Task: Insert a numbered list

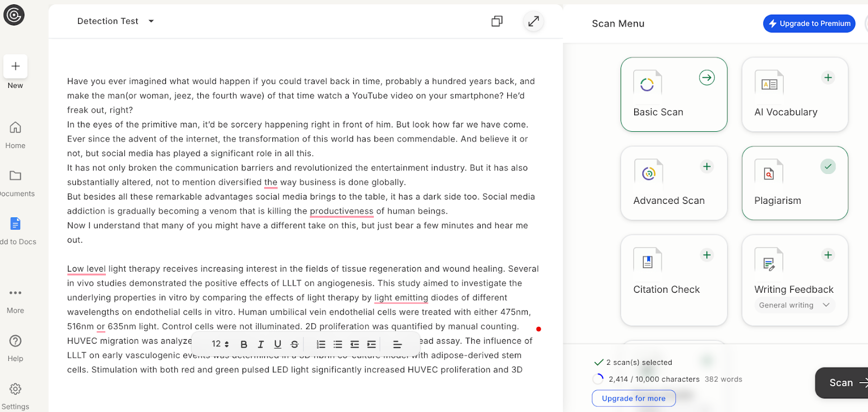Action: point(321,344)
